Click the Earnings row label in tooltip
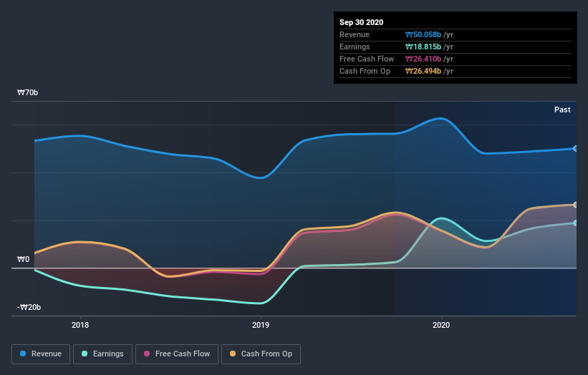 pos(355,47)
